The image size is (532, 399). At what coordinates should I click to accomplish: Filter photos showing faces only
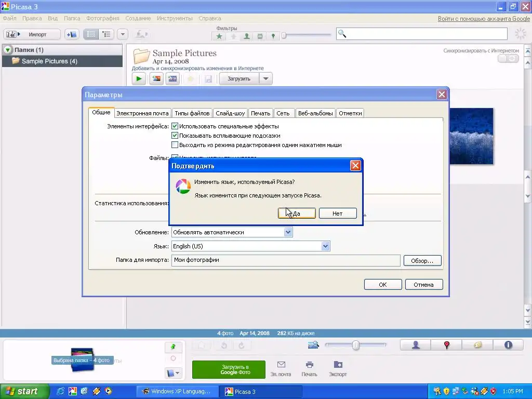247,36
